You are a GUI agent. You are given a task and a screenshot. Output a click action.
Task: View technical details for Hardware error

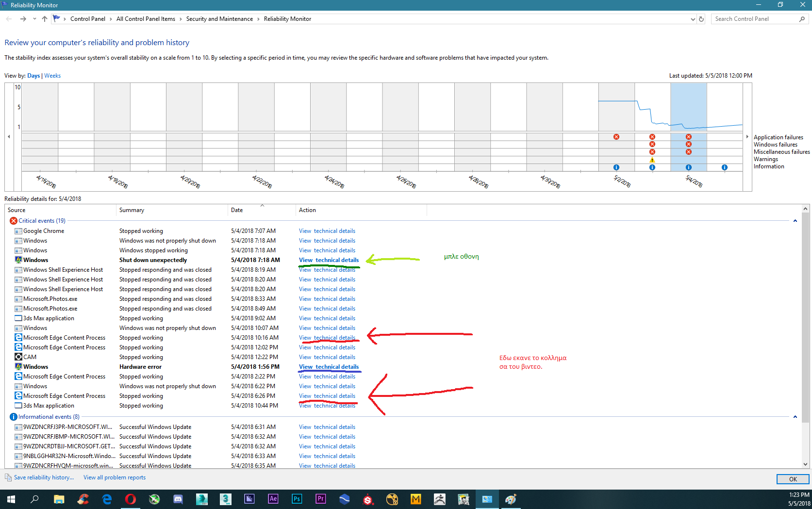point(329,367)
